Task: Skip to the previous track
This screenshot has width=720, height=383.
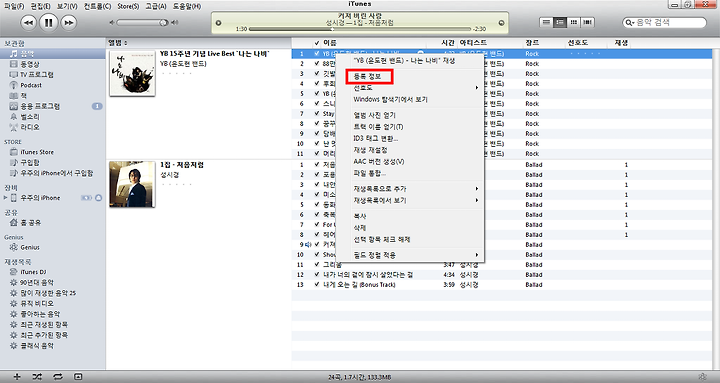Action: pos(28,23)
